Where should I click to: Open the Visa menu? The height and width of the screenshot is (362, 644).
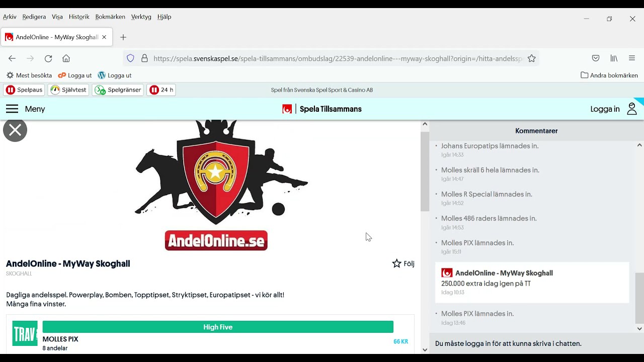click(x=57, y=17)
